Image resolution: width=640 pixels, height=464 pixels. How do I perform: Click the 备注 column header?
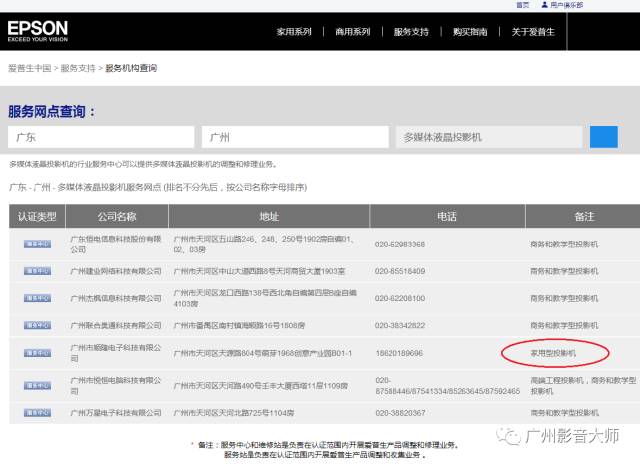click(x=584, y=216)
